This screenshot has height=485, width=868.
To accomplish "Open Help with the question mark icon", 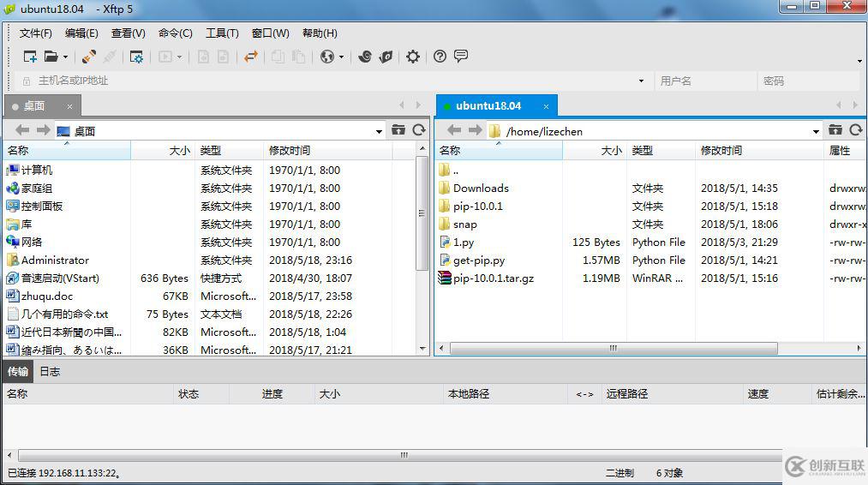I will tap(440, 57).
